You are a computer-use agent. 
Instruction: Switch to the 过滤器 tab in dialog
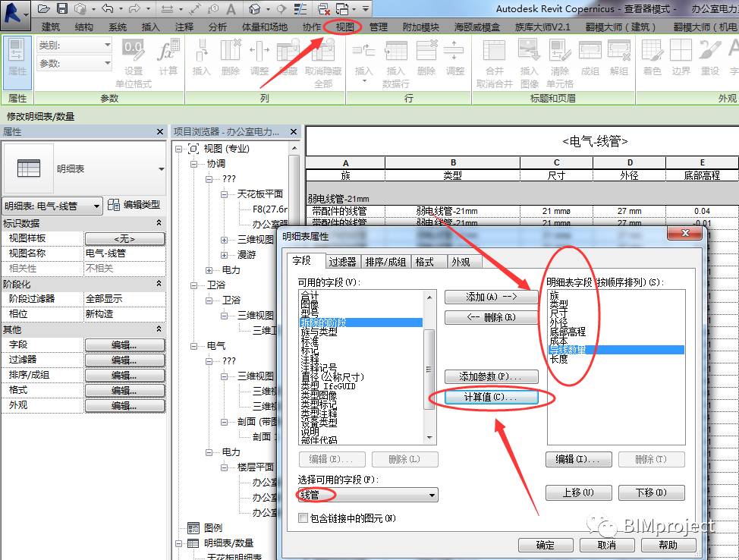[x=342, y=262]
